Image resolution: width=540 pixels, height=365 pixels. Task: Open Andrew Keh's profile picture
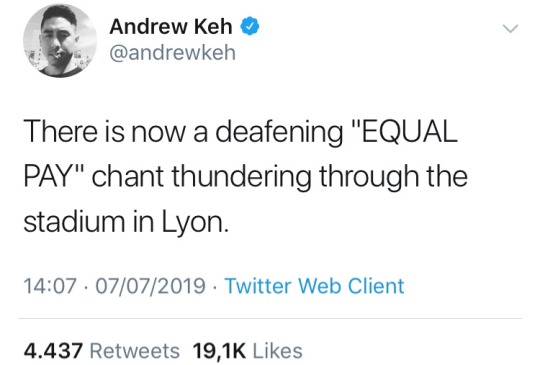pyautogui.click(x=60, y=41)
